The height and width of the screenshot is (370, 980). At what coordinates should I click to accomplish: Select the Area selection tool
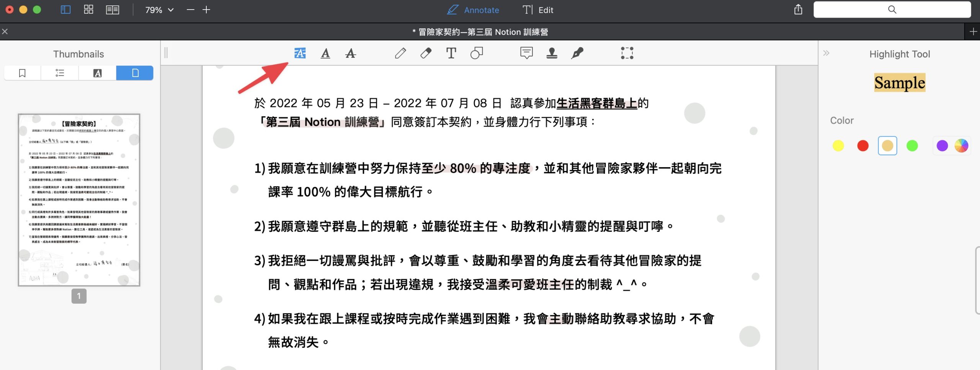(x=627, y=53)
